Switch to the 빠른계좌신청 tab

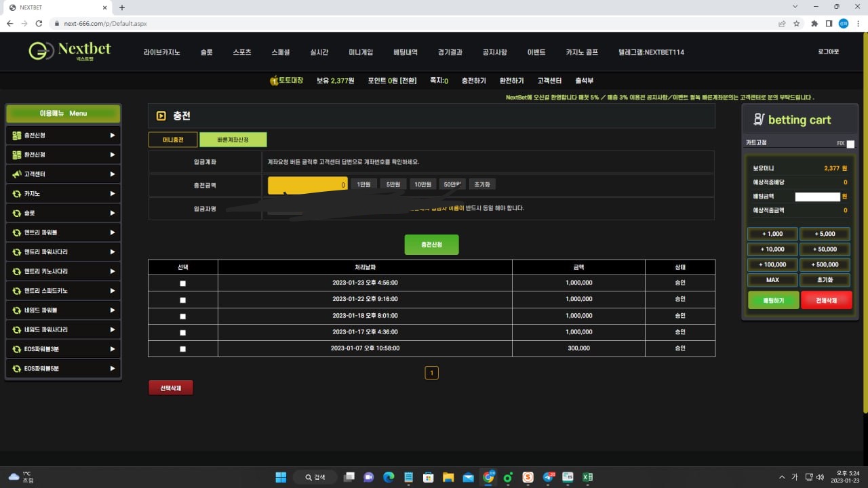(233, 140)
